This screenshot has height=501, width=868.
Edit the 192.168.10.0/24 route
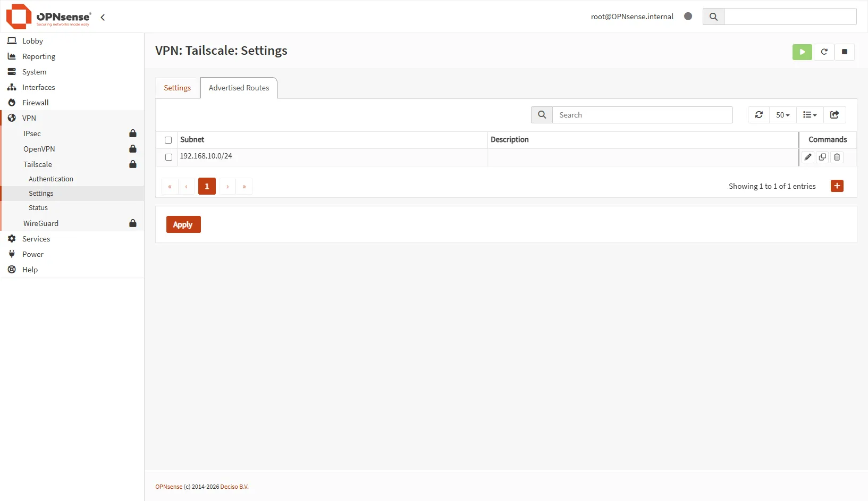coord(808,157)
